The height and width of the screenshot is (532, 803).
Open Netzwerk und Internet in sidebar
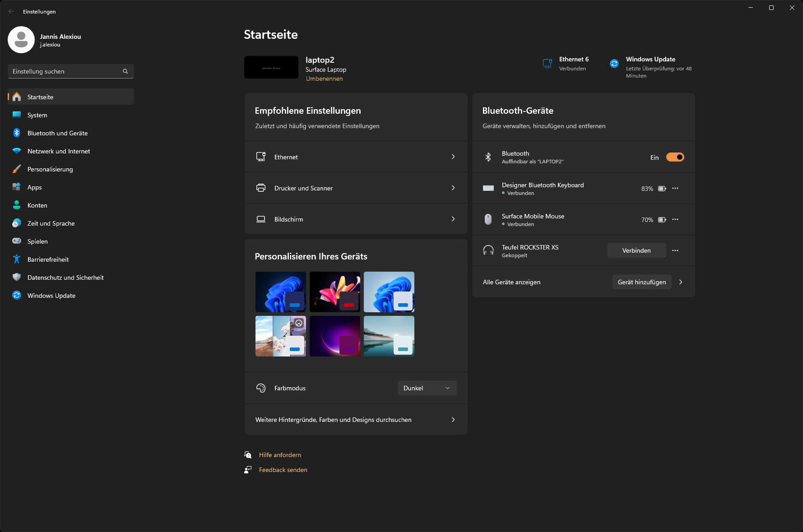click(x=71, y=151)
